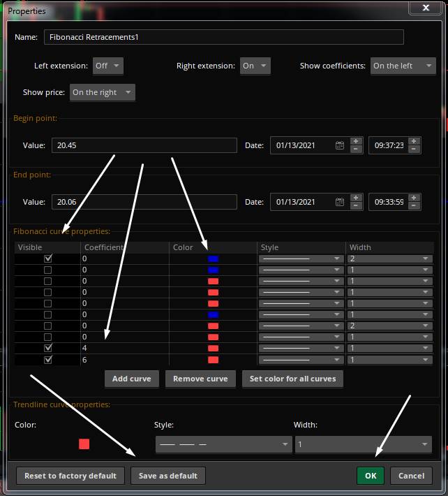The width and height of the screenshot is (448, 496).
Task: Uncheck Visible checkbox for coefficient 6 row
Action: tap(47, 360)
